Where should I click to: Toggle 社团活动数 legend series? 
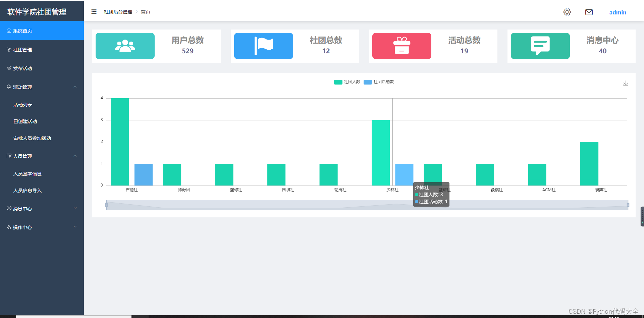coord(379,82)
